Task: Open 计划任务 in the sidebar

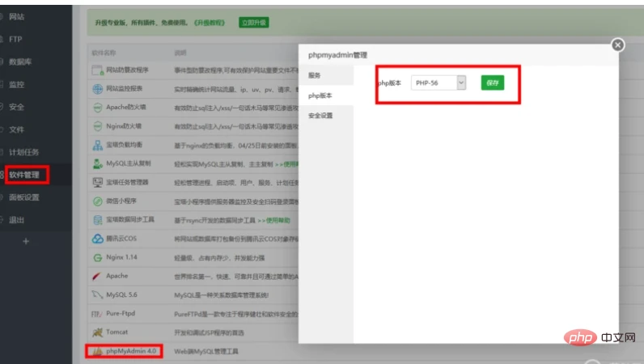Action: click(24, 152)
